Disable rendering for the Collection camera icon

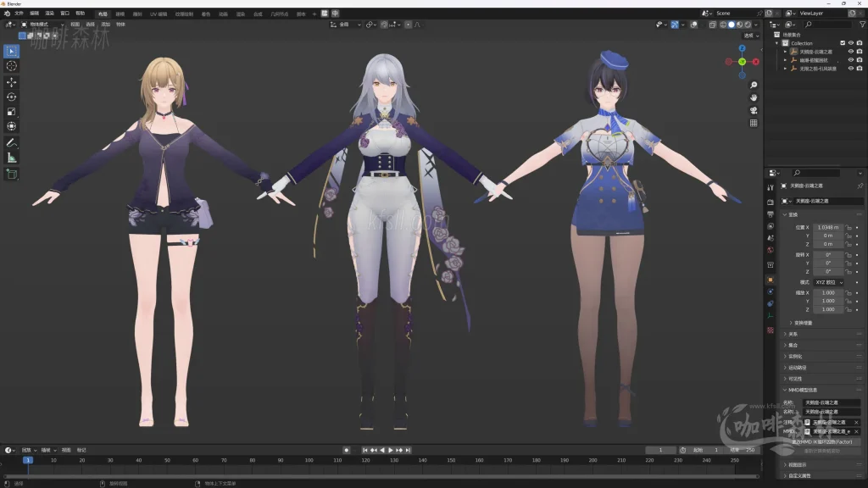coord(860,43)
